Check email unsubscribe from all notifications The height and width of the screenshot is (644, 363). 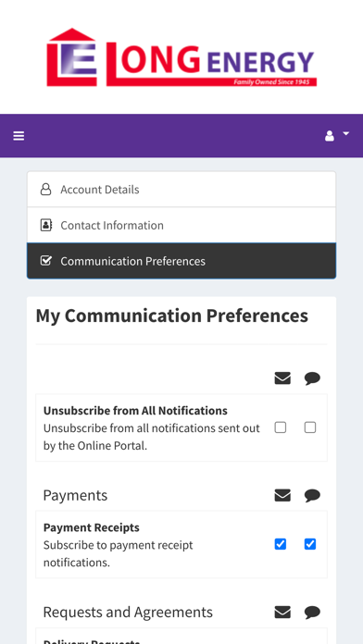281,427
